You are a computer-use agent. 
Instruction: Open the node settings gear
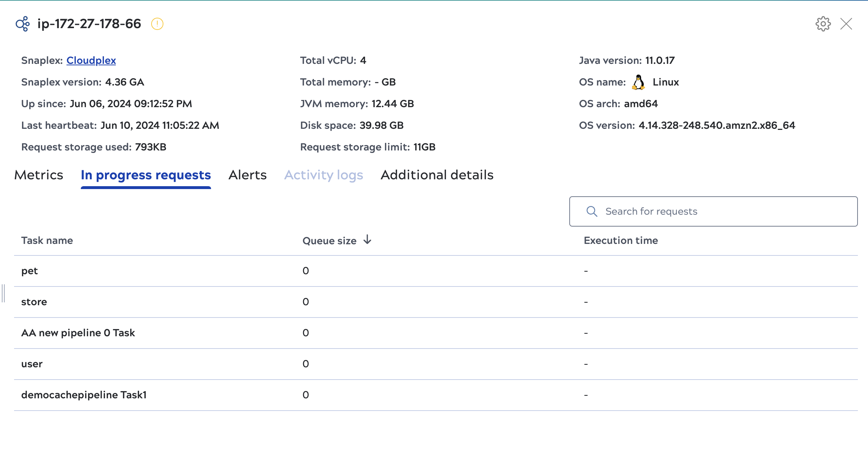pos(823,24)
